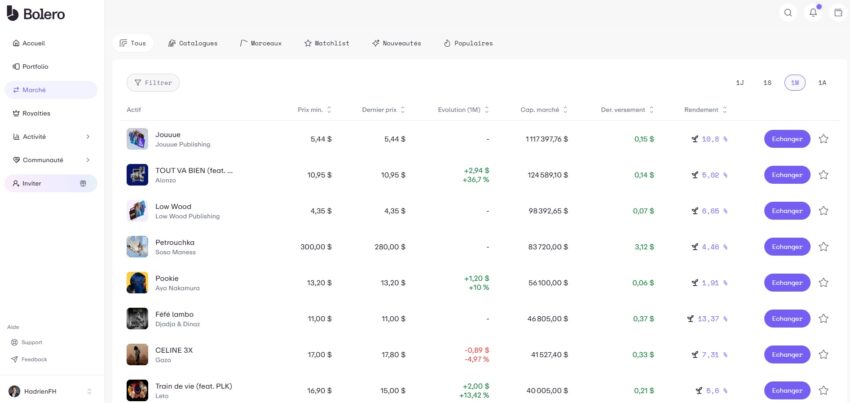Click Echanger for Féfé lambo

pos(787,318)
